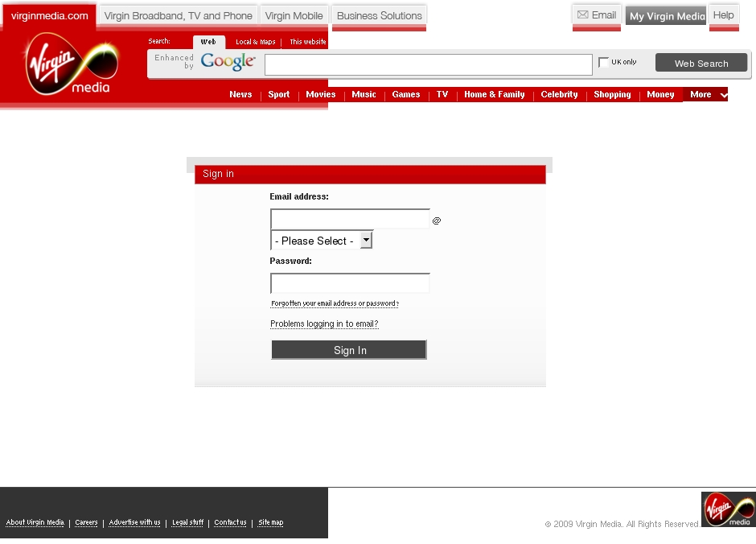Click the Virgin Media logo in footer

(729, 509)
